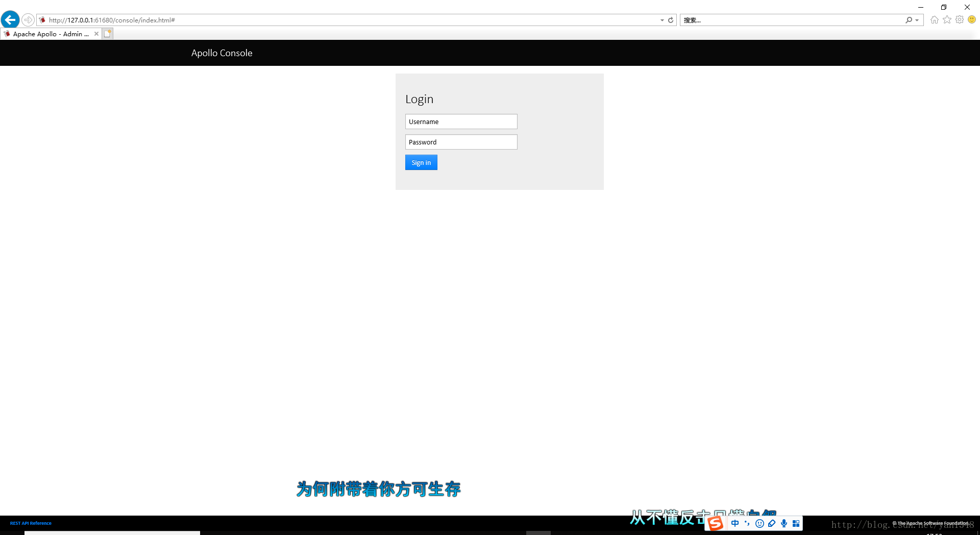Click the Login heading text
Viewport: 980px width, 535px height.
419,99
